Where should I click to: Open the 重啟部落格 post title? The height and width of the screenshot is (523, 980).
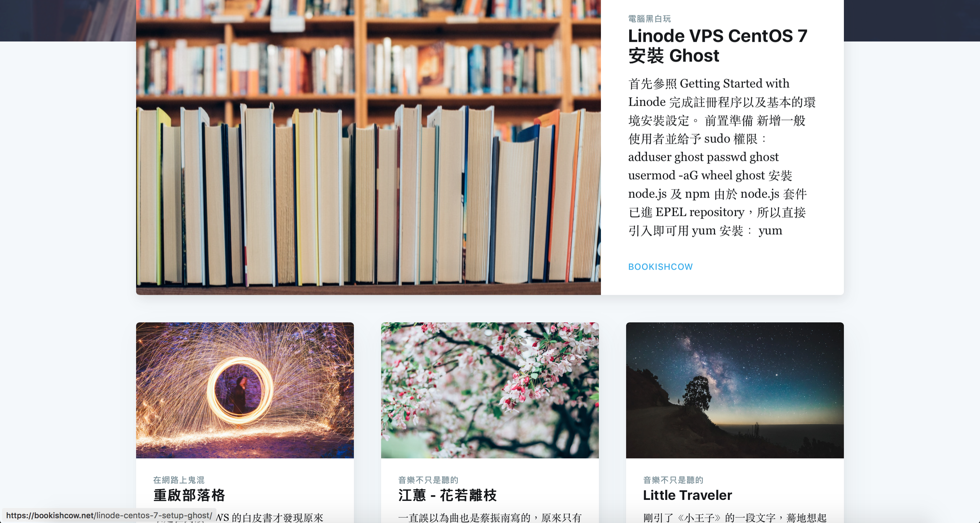click(x=190, y=495)
